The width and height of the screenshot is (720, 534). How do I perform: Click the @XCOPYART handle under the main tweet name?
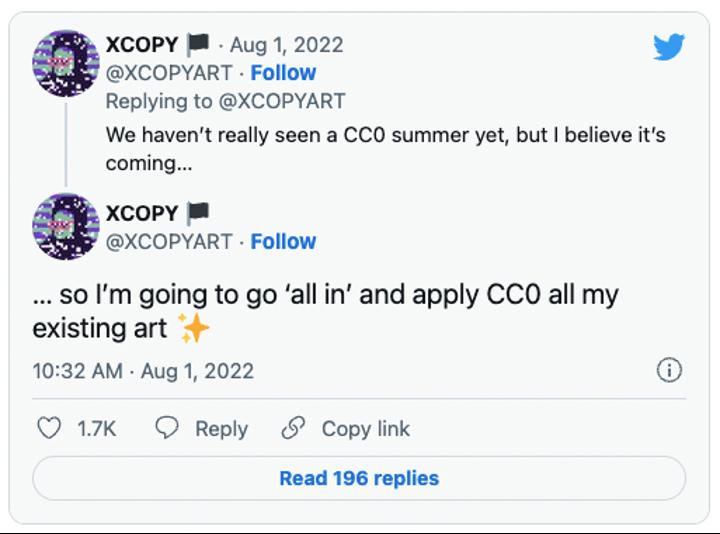click(168, 241)
